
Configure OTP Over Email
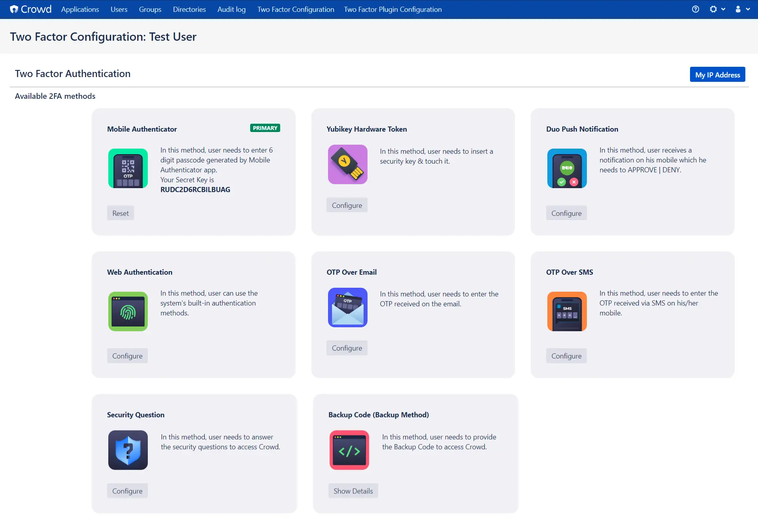tap(347, 348)
